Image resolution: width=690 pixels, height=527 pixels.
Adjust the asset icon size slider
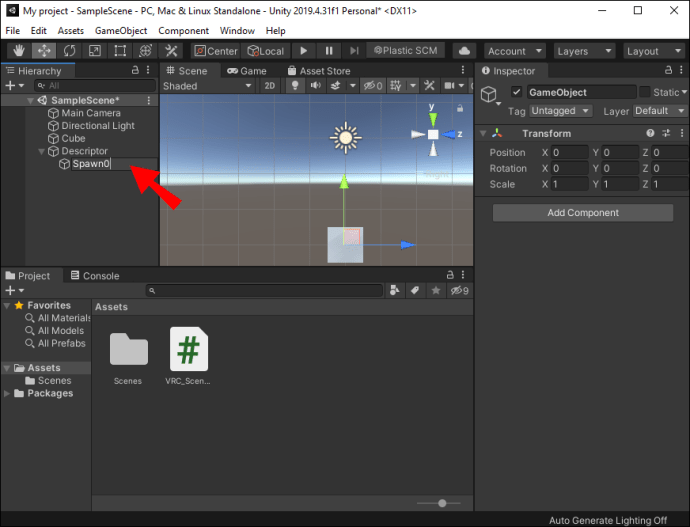pyautogui.click(x=442, y=503)
